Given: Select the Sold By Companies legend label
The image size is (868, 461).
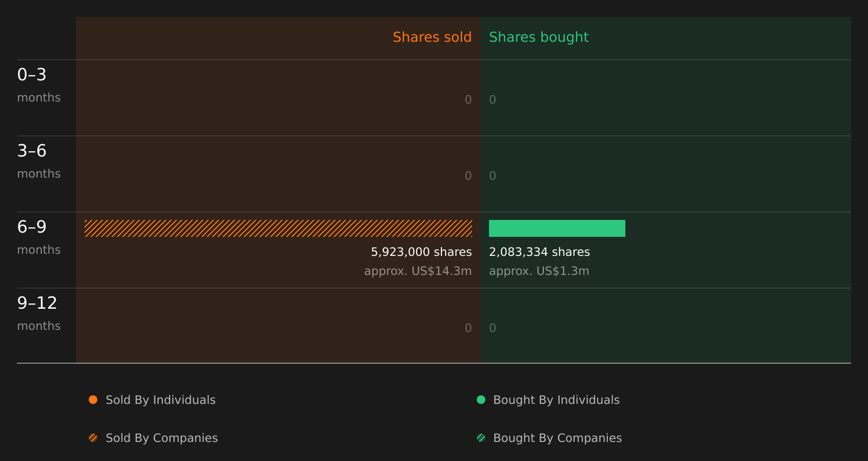Looking at the screenshot, I should [162, 438].
